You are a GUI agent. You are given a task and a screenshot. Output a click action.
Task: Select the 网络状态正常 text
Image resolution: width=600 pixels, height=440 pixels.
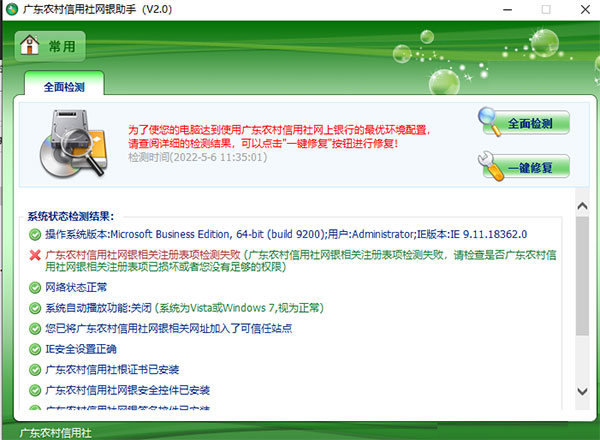pos(76,287)
